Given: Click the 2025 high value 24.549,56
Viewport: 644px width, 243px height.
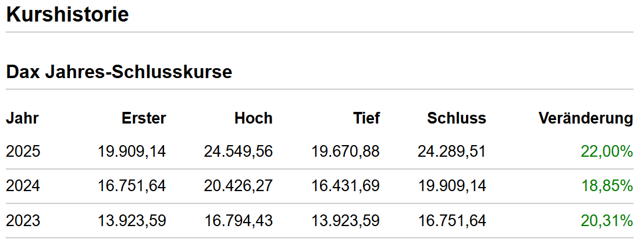Looking at the screenshot, I should (238, 152).
